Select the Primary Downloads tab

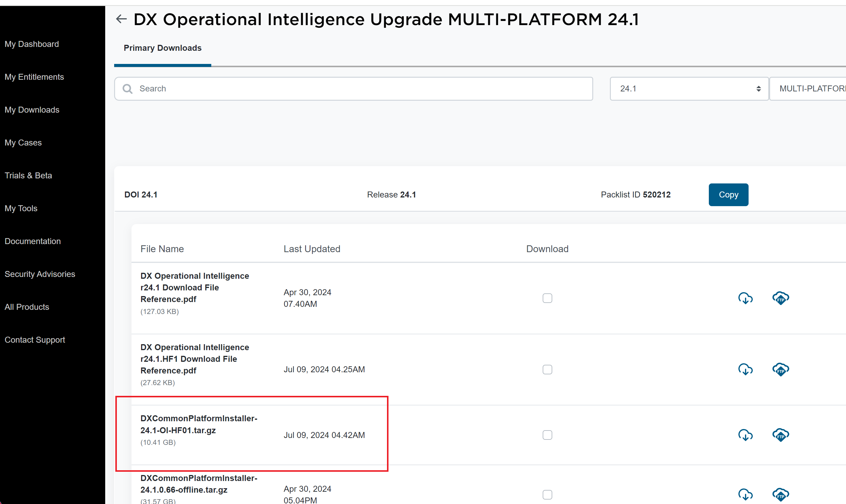pos(162,48)
